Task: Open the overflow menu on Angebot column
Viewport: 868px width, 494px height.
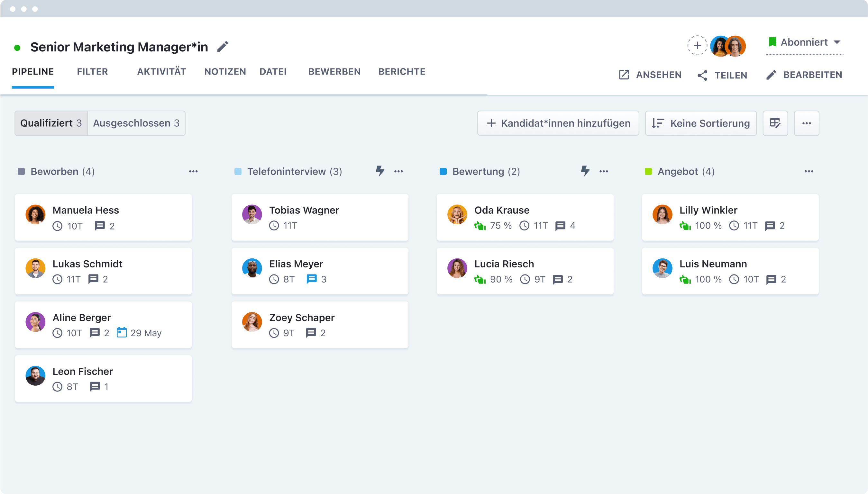Action: coord(809,171)
